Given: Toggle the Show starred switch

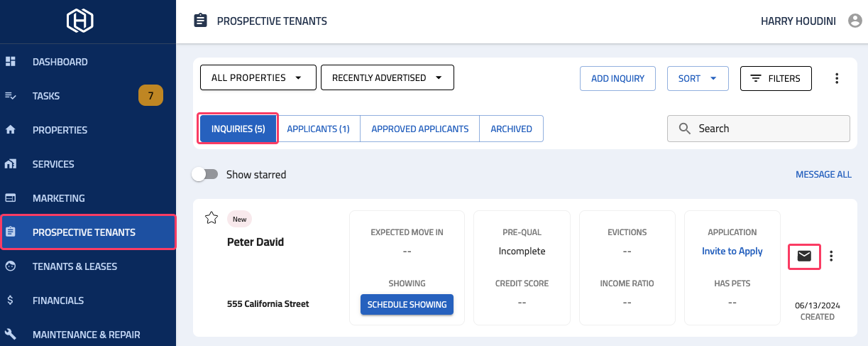Looking at the screenshot, I should [x=204, y=174].
